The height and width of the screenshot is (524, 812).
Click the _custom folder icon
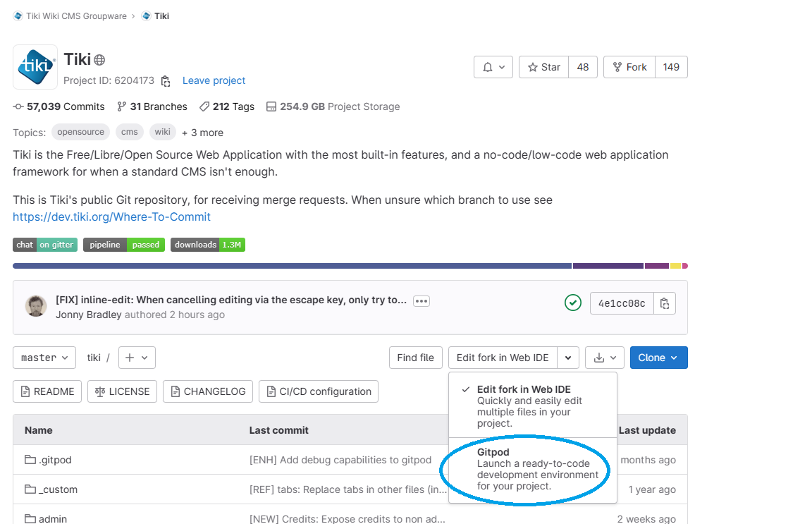(x=30, y=489)
